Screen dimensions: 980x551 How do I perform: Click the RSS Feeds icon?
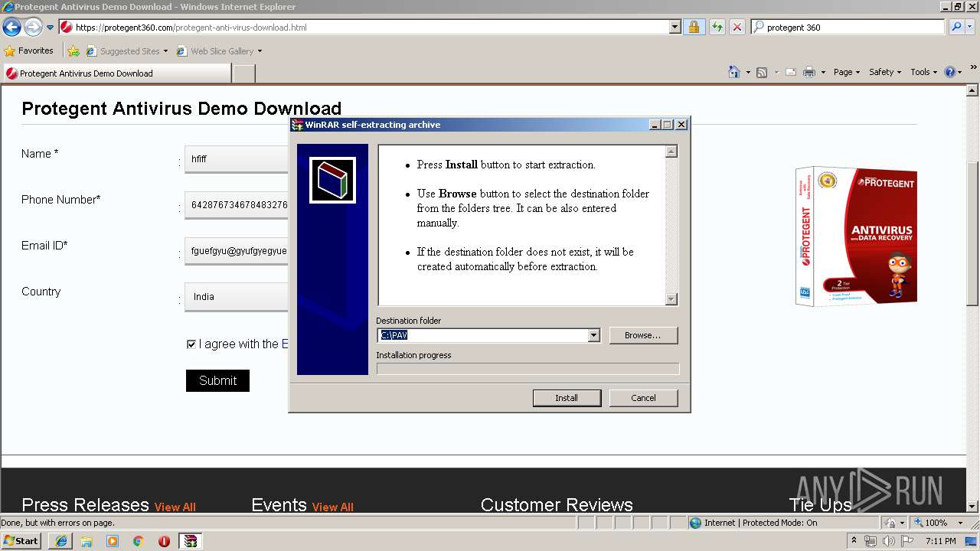(762, 72)
